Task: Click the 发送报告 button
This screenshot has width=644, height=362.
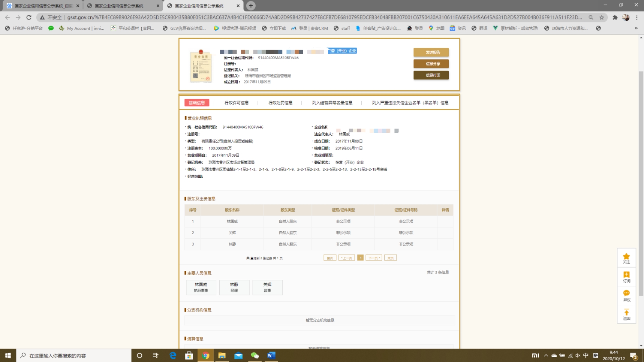Action: tap(431, 52)
